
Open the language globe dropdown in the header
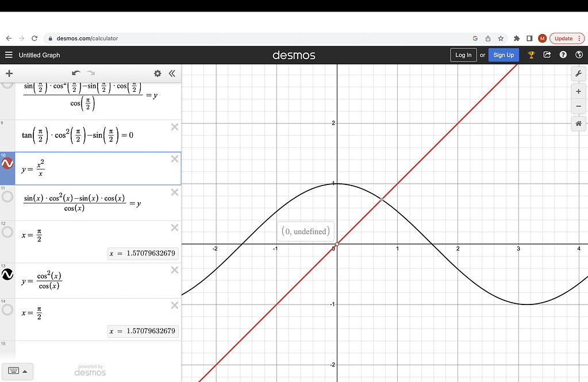[579, 55]
